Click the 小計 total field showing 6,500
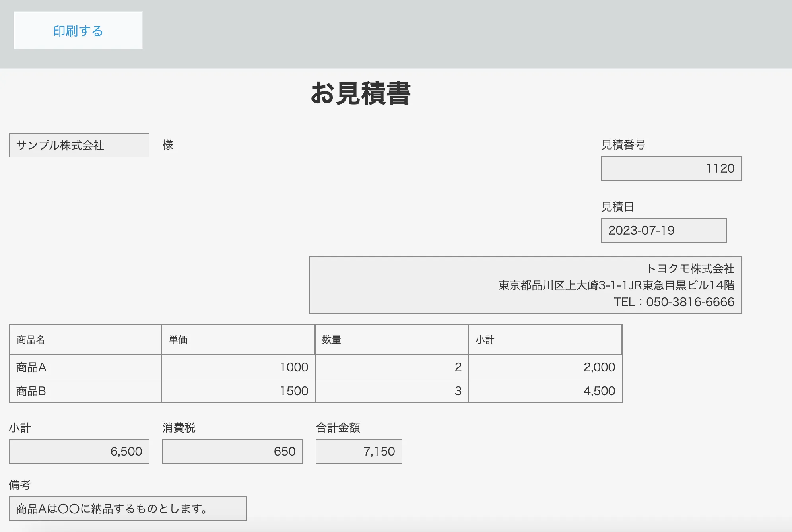Image resolution: width=792 pixels, height=532 pixels. tap(79, 451)
